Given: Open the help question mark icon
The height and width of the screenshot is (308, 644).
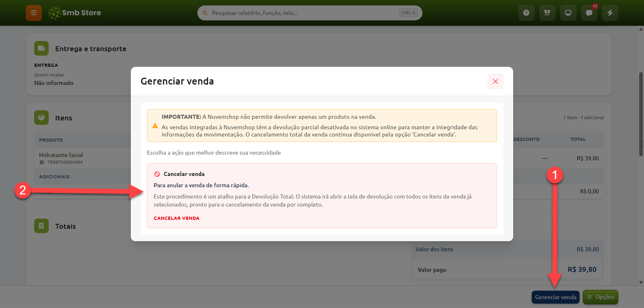Looking at the screenshot, I should coord(526,13).
